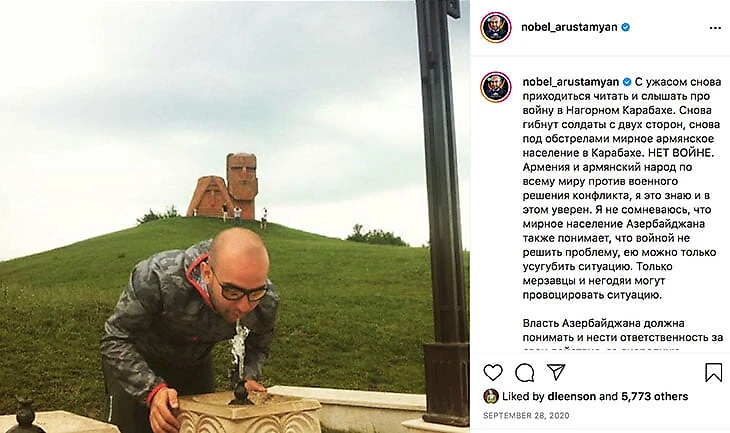Screen dimensions: 730x433
Task: Click the Liked by label text
Action: click(x=523, y=396)
